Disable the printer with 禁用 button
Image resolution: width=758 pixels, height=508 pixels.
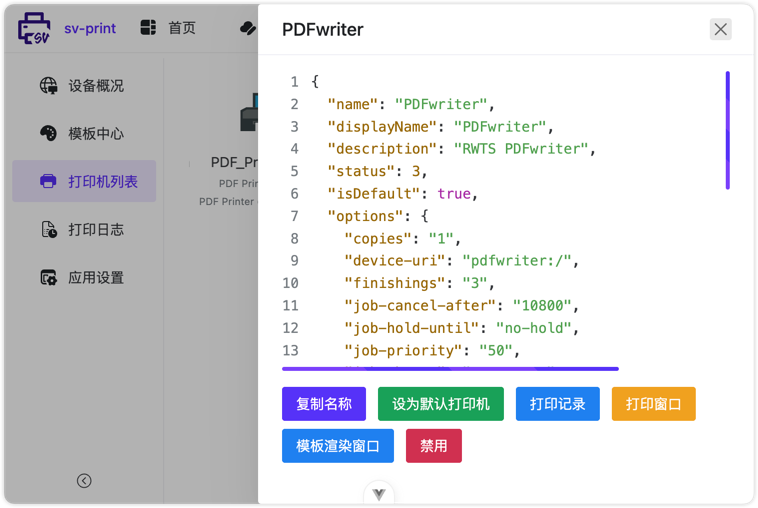pyautogui.click(x=433, y=446)
